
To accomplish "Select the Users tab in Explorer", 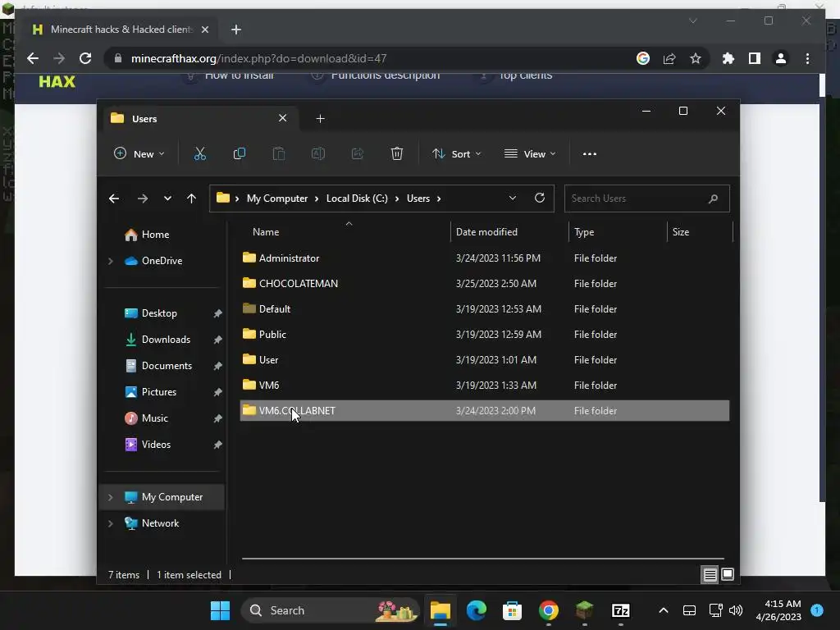I will 199,118.
